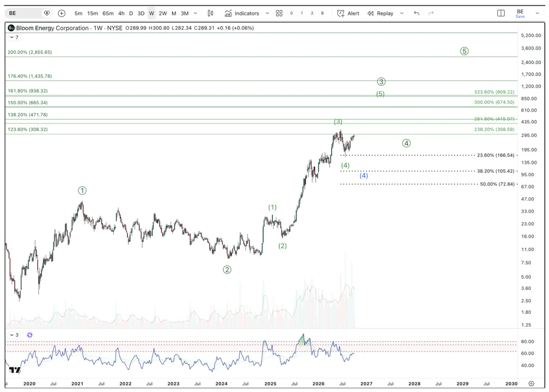Image resolution: width=549 pixels, height=392 pixels.
Task: Click the layout preset 1 button
Action: pyautogui.click(x=302, y=13)
